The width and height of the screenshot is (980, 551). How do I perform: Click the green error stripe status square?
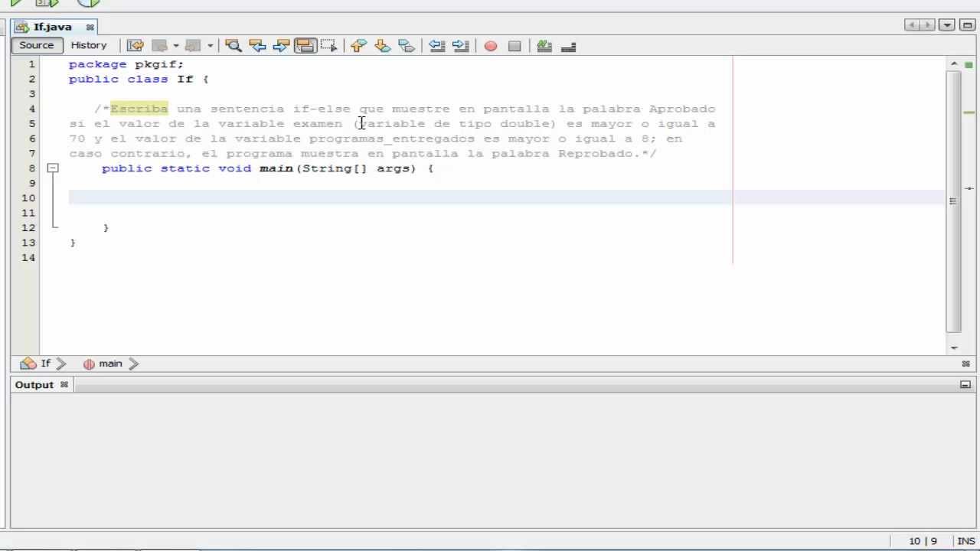(x=969, y=64)
